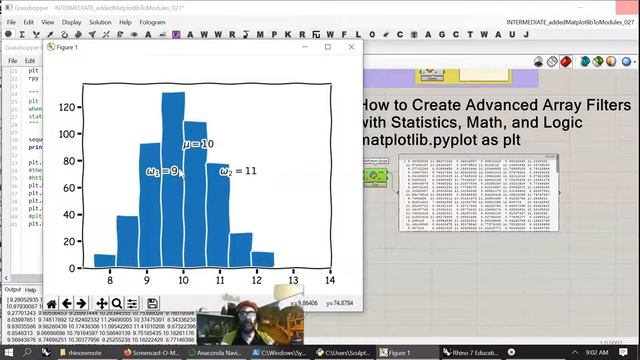Open the Edit menu in the script editor

(x=30, y=60)
